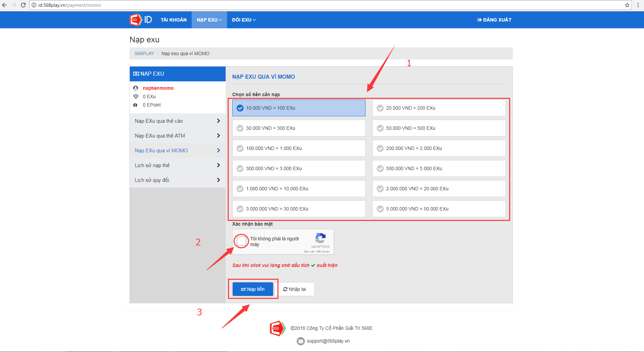Viewport: 644px width, 352px height.
Task: Click the diamond icon beside 0 EXu
Action: click(x=136, y=96)
